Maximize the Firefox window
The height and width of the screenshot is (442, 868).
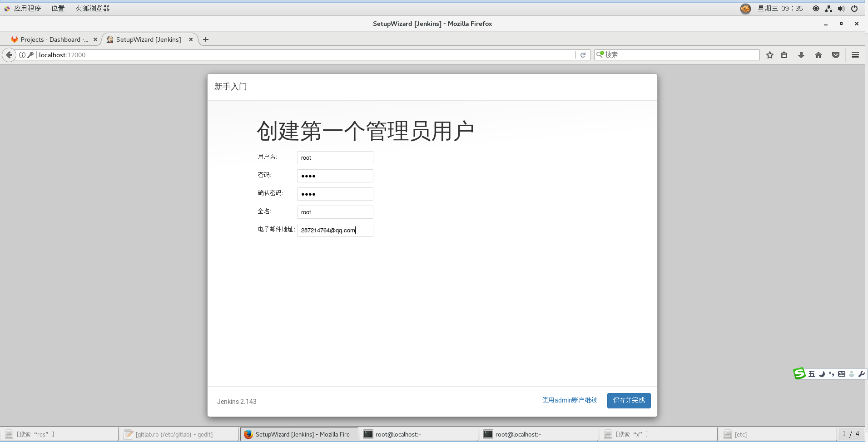click(841, 24)
